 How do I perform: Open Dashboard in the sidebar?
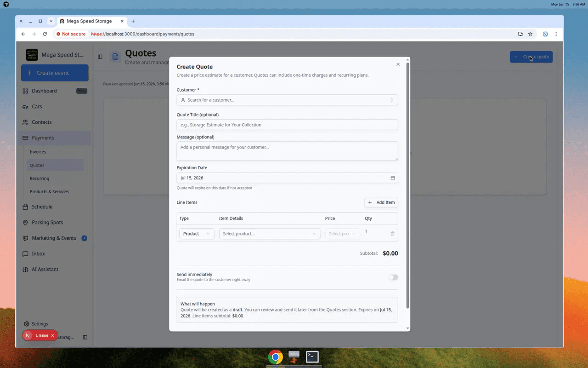(55, 91)
